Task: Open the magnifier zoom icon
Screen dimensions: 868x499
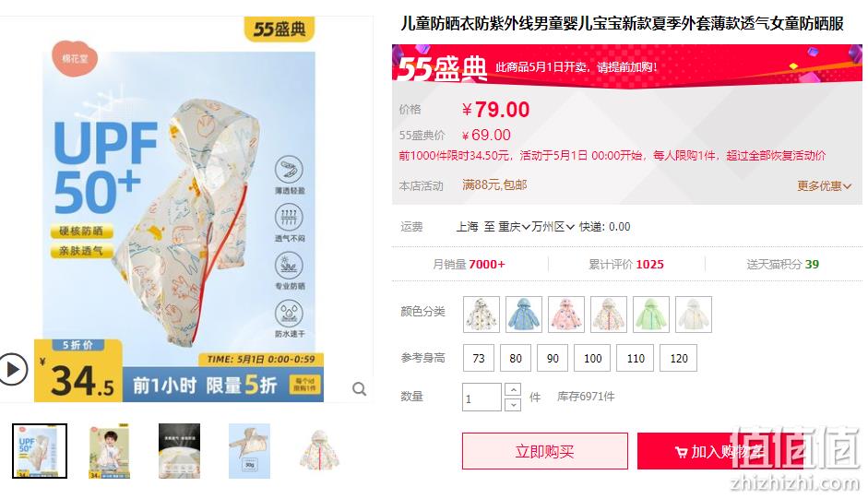Action: point(359,389)
